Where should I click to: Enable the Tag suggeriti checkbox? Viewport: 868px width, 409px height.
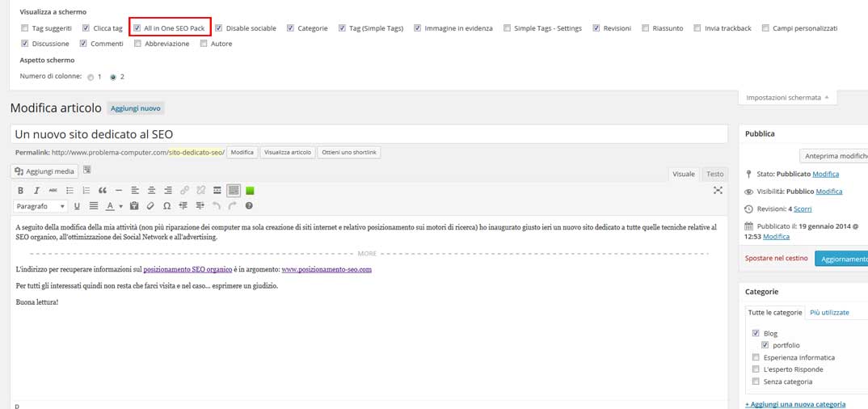pyautogui.click(x=24, y=27)
